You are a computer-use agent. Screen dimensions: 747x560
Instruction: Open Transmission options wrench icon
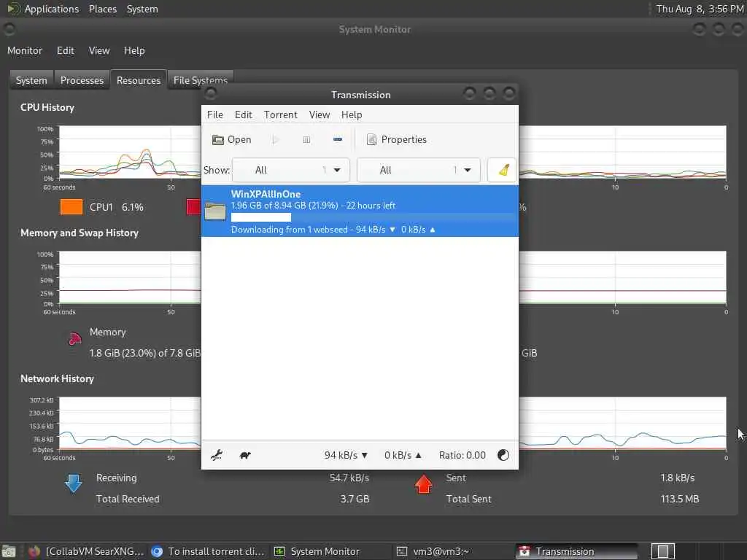[217, 455]
